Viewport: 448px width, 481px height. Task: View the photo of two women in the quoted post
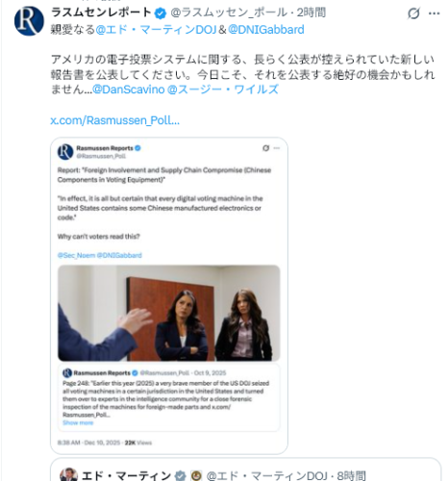point(169,313)
